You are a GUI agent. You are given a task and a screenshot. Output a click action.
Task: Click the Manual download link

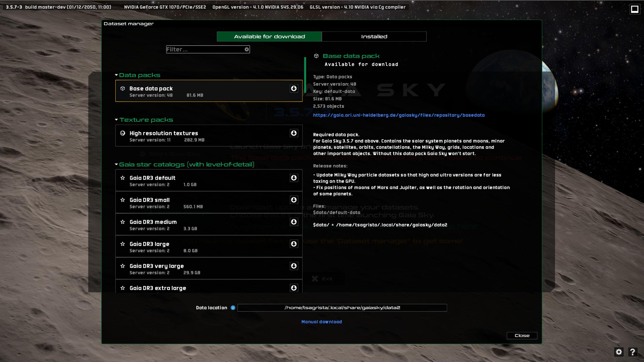click(321, 322)
